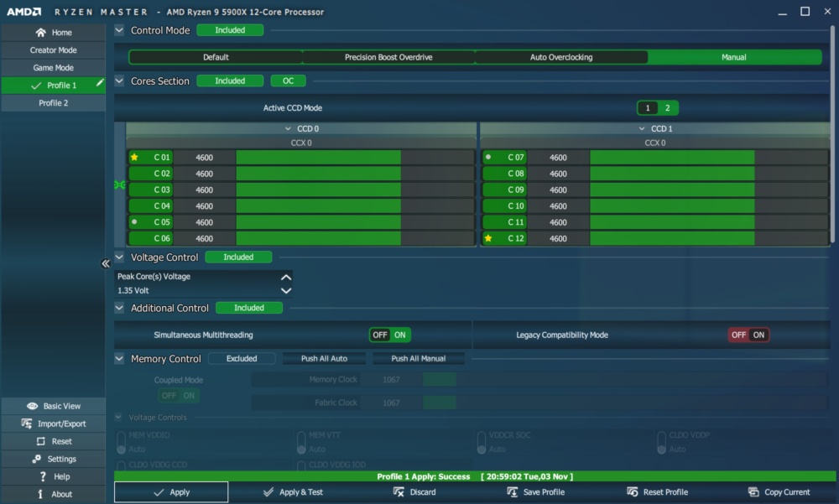Viewport: 839px width, 504px height.
Task: Click the Reset Profile icon
Action: [x=632, y=491]
